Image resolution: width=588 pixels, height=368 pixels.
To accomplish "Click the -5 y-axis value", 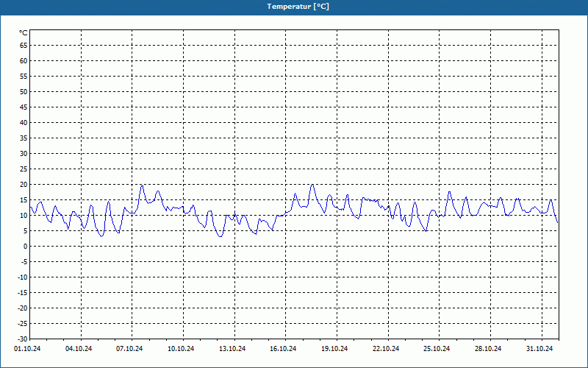I will coord(24,262).
